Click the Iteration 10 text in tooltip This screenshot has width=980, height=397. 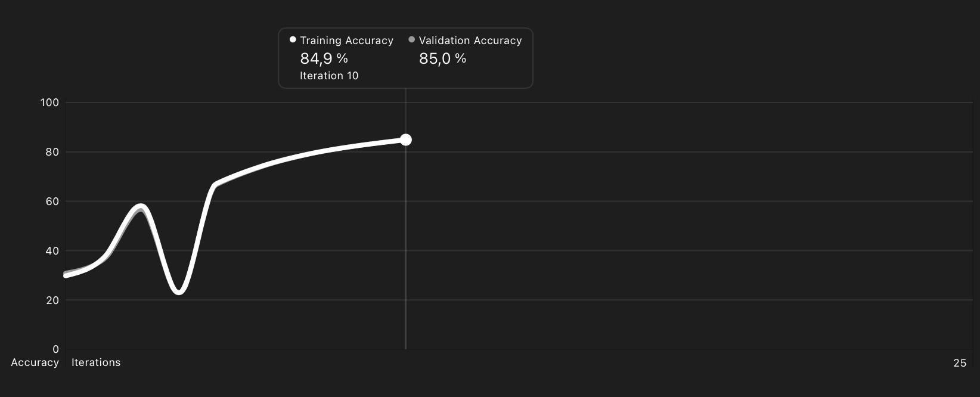[x=329, y=76]
